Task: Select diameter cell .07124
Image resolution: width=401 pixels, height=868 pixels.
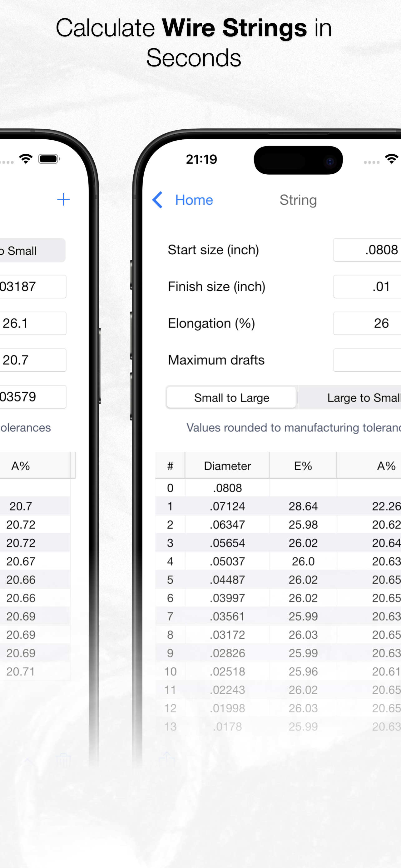Action: [227, 506]
